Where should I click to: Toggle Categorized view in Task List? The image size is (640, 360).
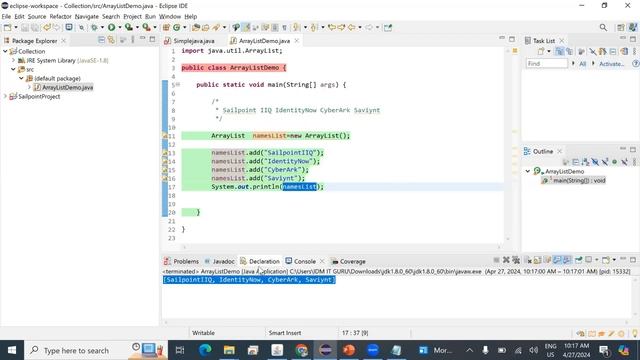click(x=560, y=51)
